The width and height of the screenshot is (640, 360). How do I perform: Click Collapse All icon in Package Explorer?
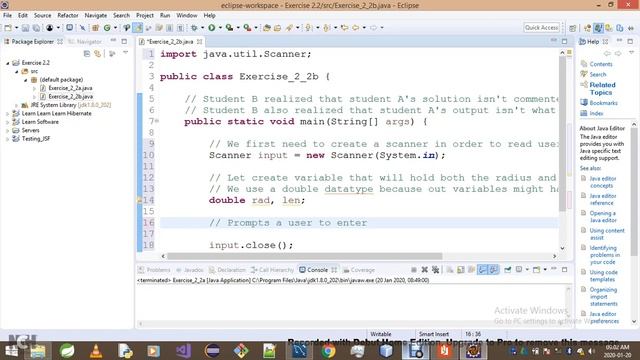87,53
